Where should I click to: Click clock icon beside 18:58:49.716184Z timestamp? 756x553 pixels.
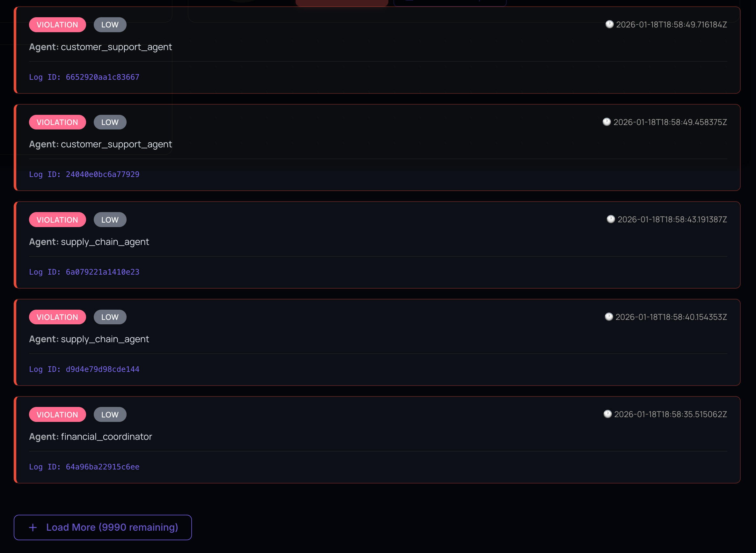point(609,25)
